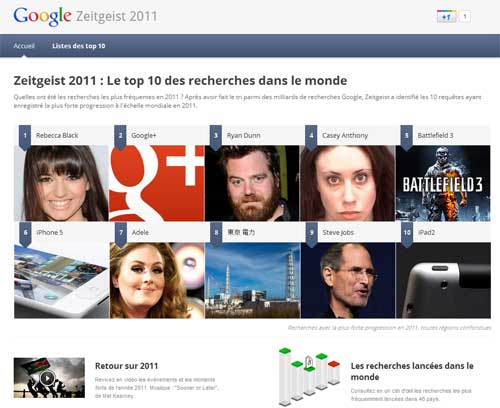Open the +1 count bubble
The width and height of the screenshot is (500, 408).
[x=465, y=16]
